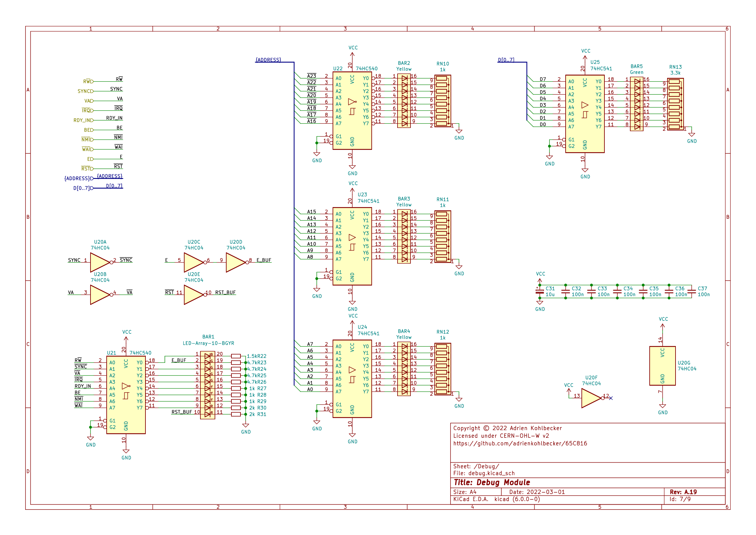Select the C37 100n capacitor symbol
Viewport: 756px width, 535px height.
point(692,291)
